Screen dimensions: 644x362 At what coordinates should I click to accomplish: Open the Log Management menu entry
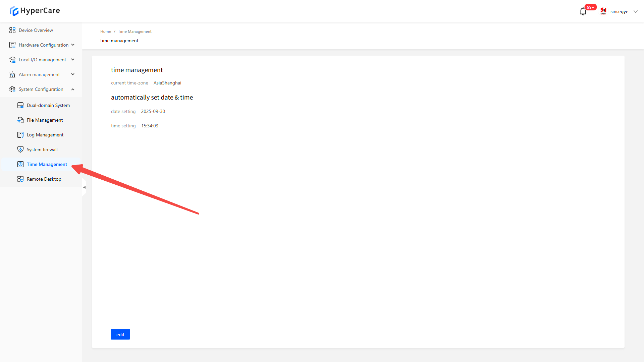45,135
